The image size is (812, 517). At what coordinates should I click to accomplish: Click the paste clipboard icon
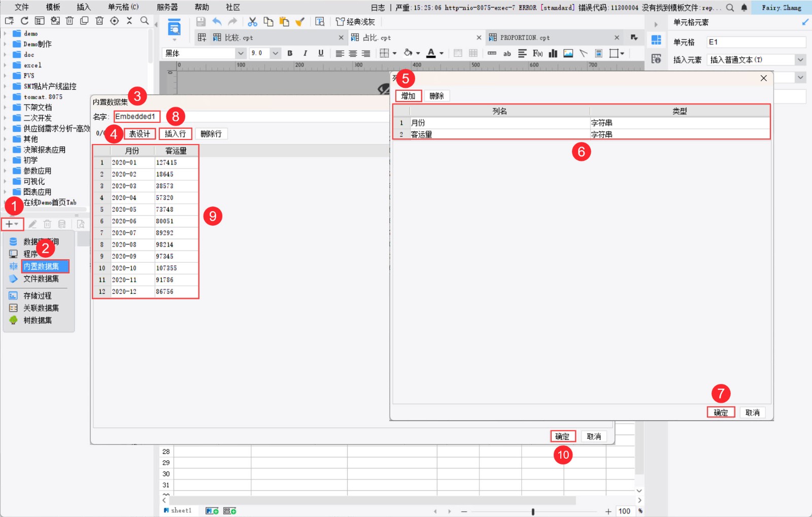[x=284, y=21]
